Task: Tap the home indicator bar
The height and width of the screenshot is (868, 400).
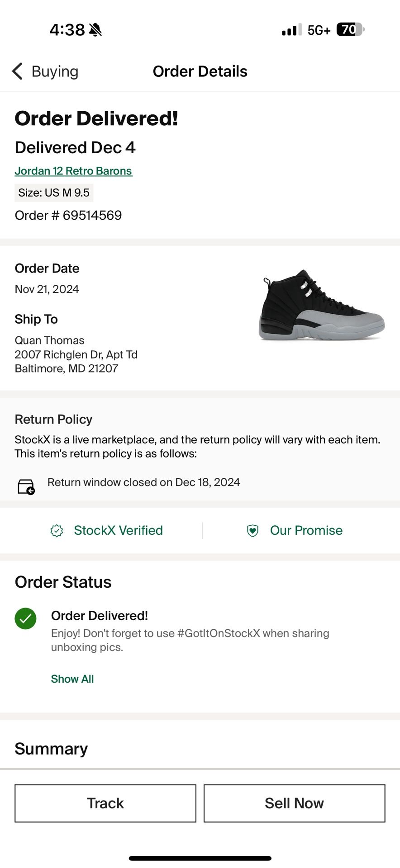Action: [x=200, y=858]
